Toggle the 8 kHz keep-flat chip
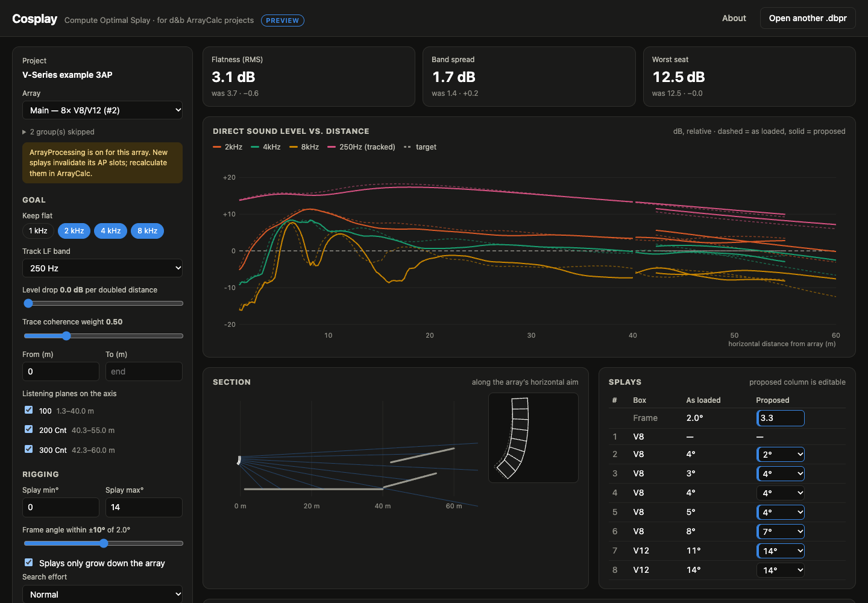 coord(147,231)
